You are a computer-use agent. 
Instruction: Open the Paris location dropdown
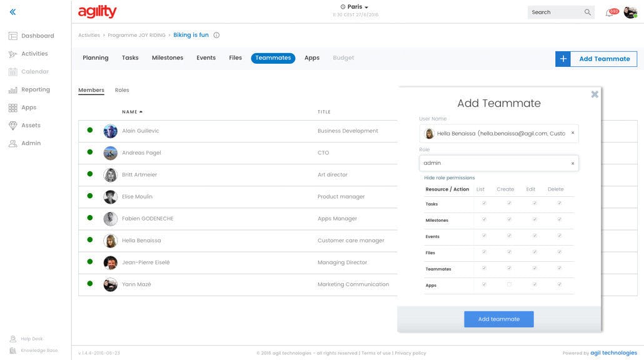pyautogui.click(x=353, y=6)
